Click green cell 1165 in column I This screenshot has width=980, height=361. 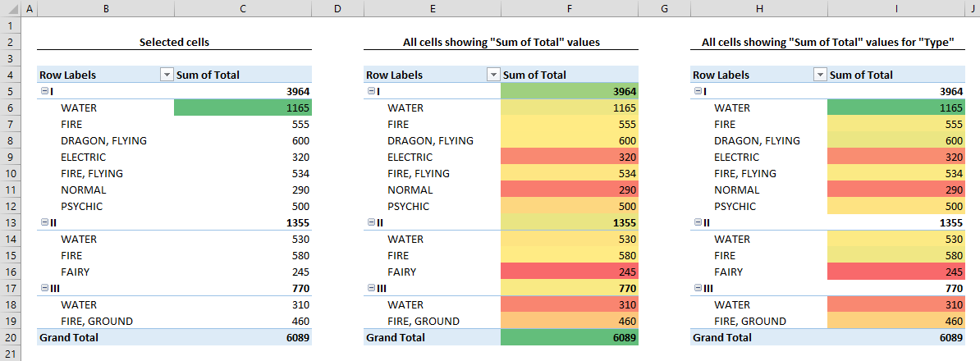896,108
